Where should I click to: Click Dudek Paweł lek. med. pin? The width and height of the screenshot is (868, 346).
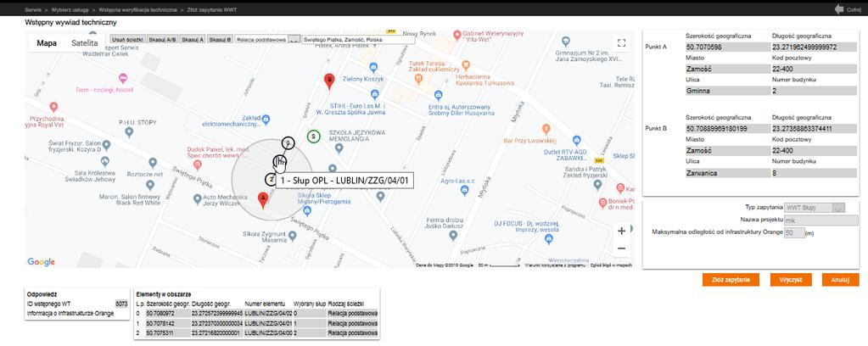(x=197, y=164)
